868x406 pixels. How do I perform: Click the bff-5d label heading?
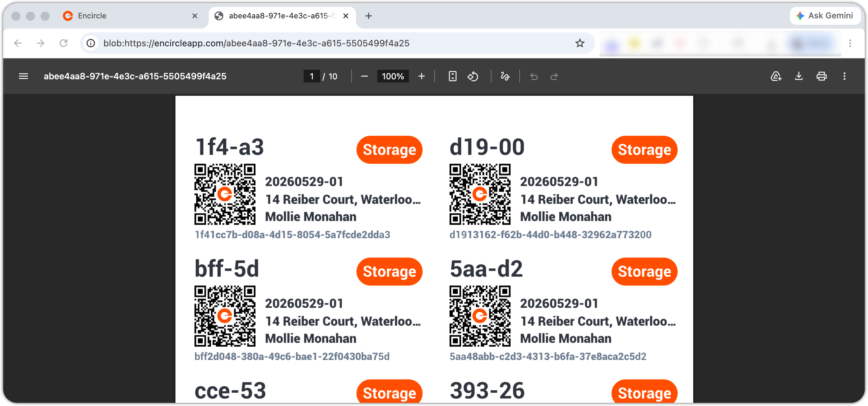pyautogui.click(x=227, y=269)
